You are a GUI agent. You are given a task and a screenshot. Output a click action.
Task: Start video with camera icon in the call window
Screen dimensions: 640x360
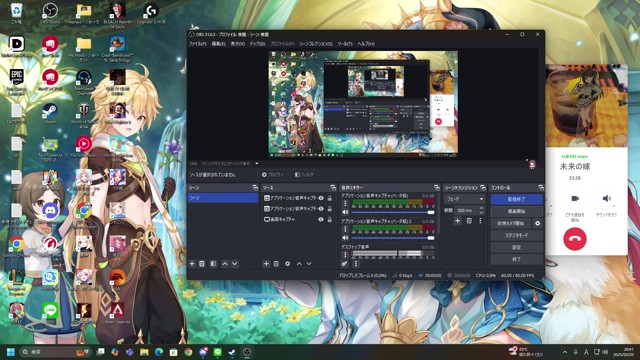(575, 198)
